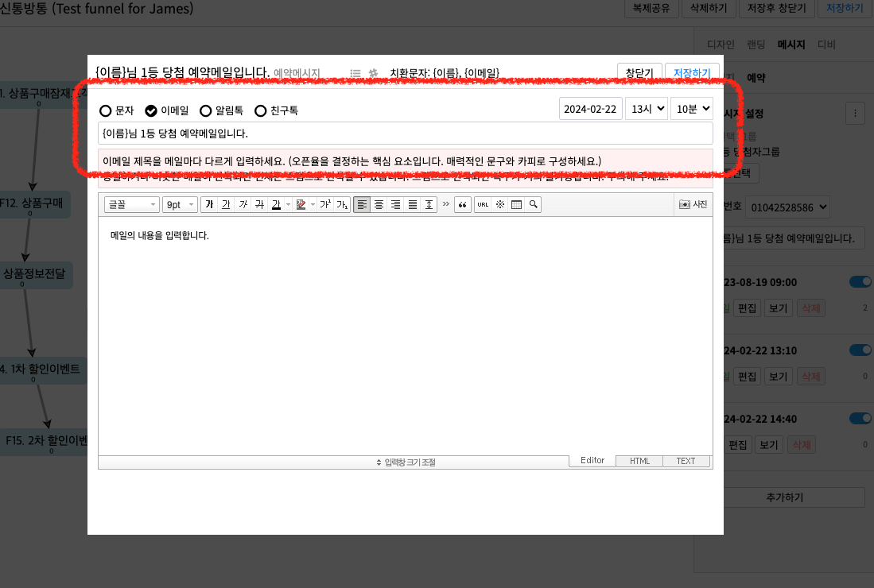
Task: Insert a blockquote with the quote icon
Action: [462, 205]
